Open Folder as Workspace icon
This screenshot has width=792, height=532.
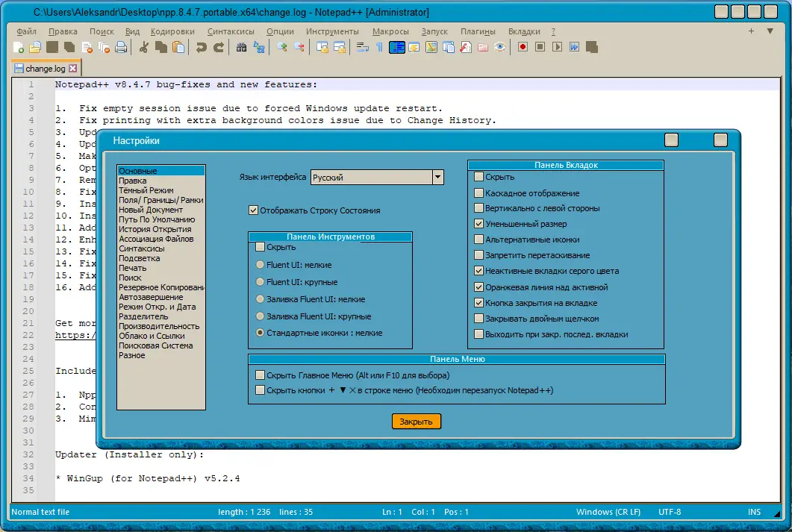click(483, 48)
